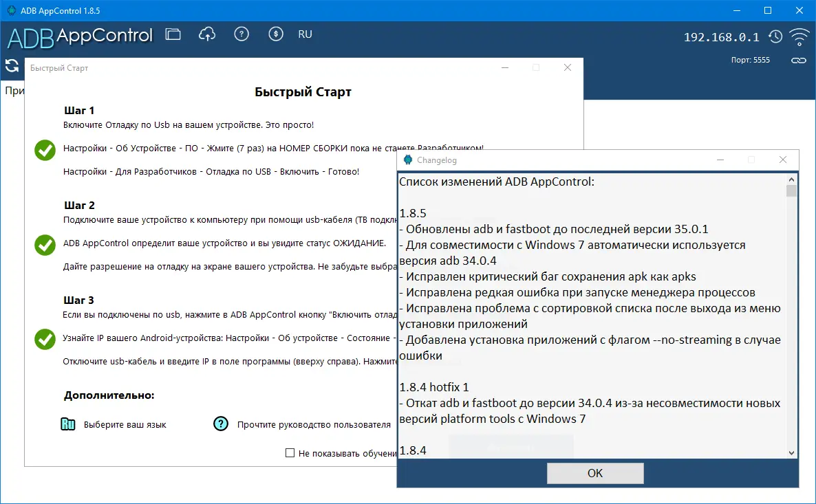Open the file manager folder icon
Screen dimensions: 816x504
coord(173,34)
